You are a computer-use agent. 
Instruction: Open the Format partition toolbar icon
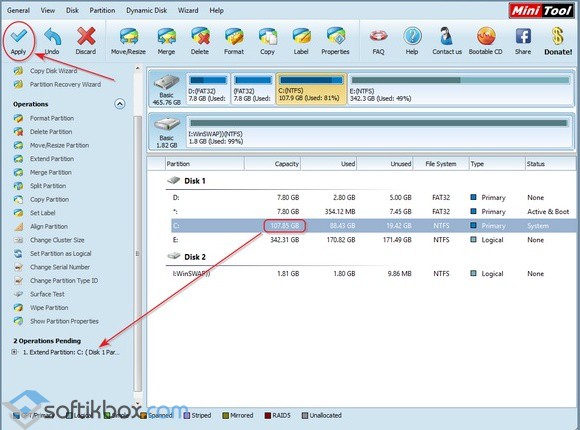(234, 41)
